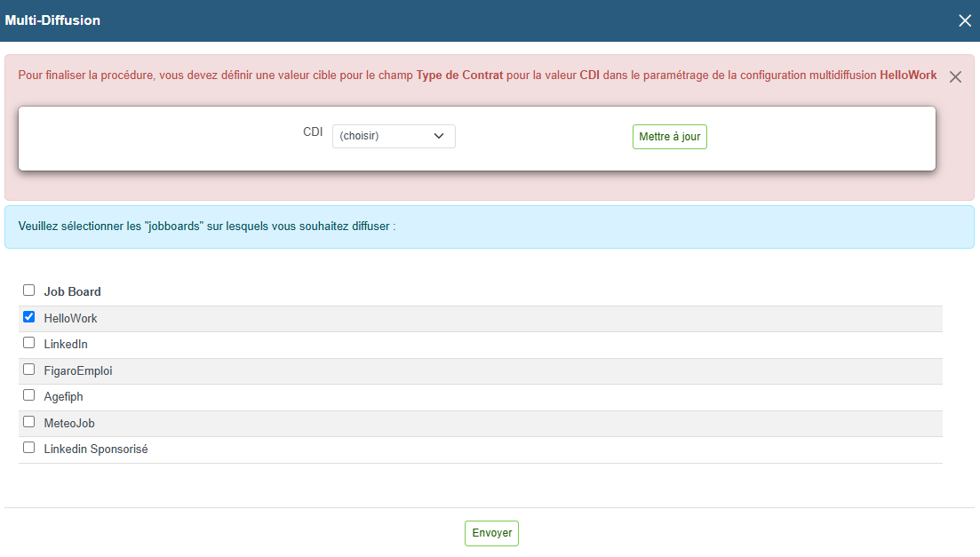Click the LinkedIn row label

point(66,345)
